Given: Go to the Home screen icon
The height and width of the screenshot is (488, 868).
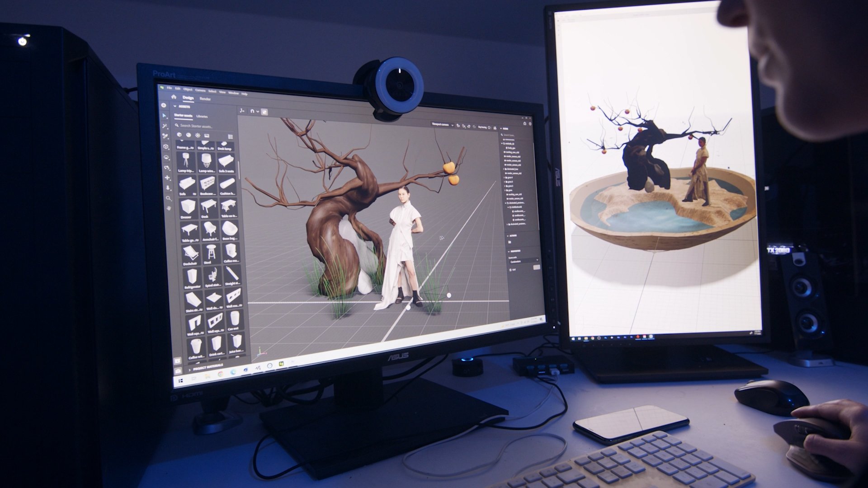Looking at the screenshot, I should [x=174, y=97].
